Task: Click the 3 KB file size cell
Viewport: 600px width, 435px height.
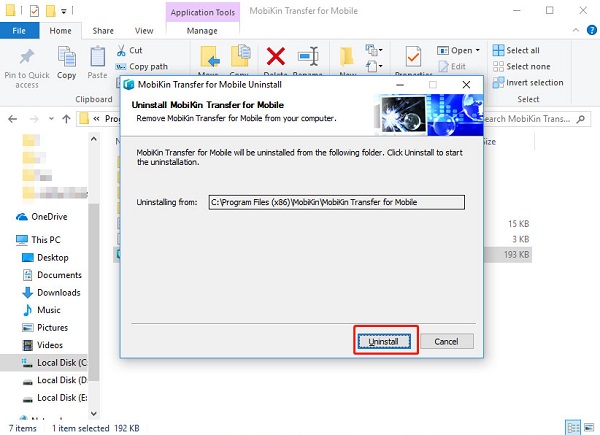Action: pos(520,239)
